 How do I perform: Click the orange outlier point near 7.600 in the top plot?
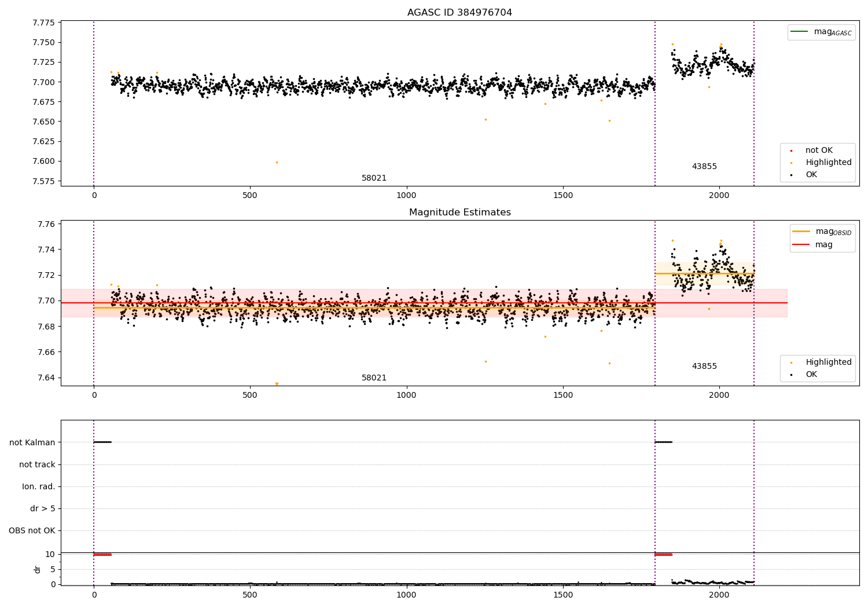click(x=277, y=162)
